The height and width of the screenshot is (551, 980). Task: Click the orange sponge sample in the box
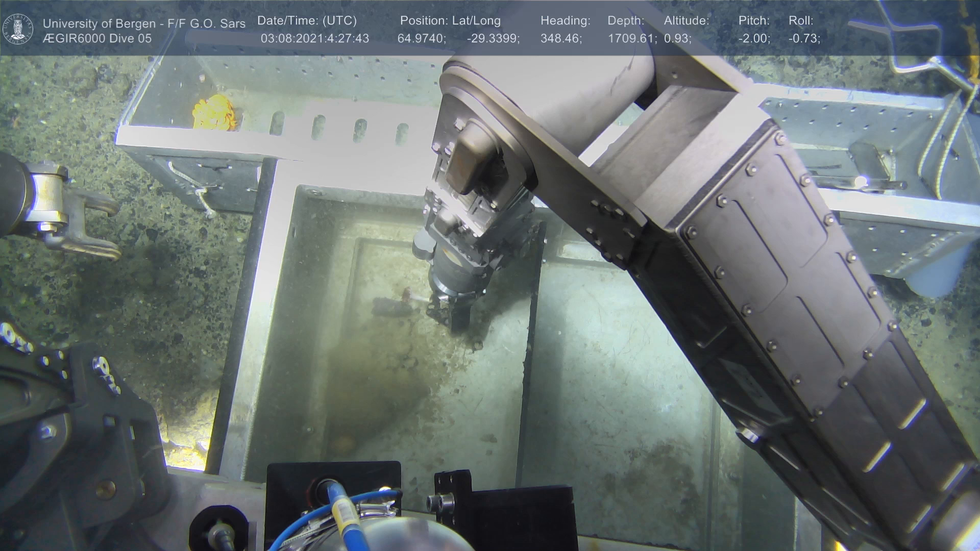(x=214, y=112)
